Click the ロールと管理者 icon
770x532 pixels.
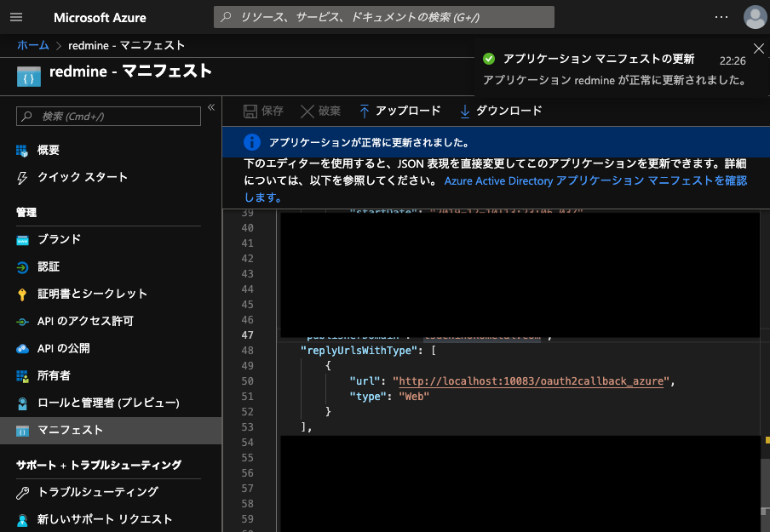23,403
